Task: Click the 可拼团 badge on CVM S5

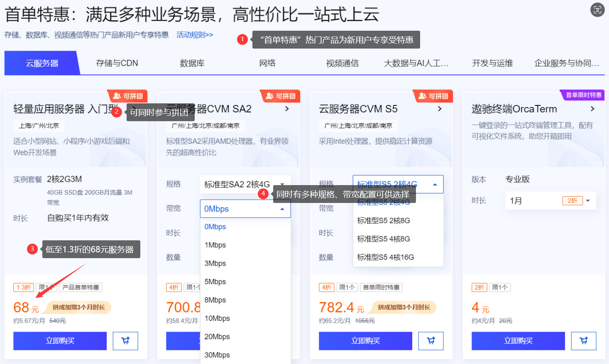Action: (x=433, y=96)
